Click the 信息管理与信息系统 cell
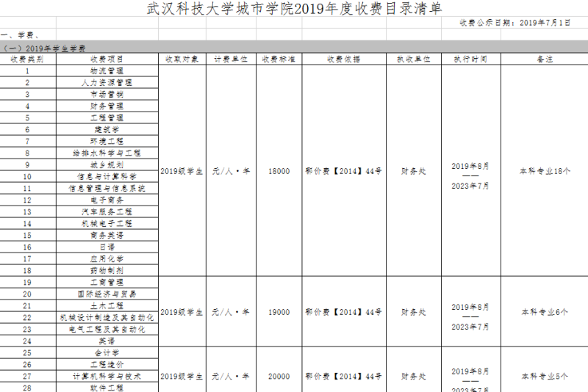588x392 pixels. (x=107, y=189)
